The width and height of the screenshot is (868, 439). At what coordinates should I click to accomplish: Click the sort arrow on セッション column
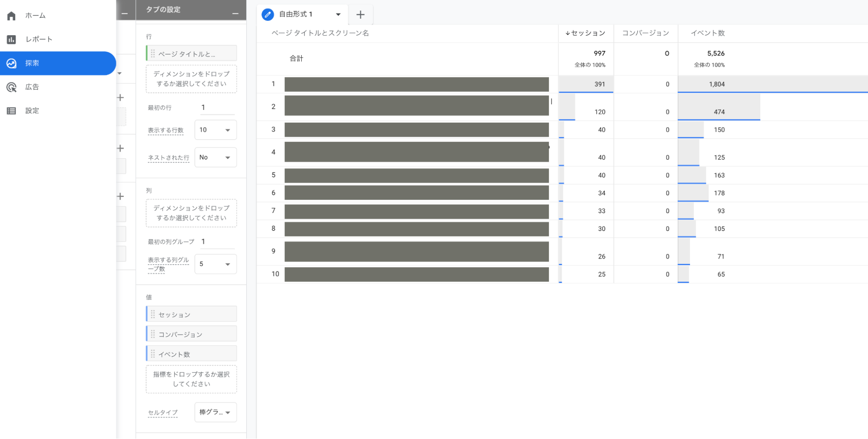coord(568,33)
